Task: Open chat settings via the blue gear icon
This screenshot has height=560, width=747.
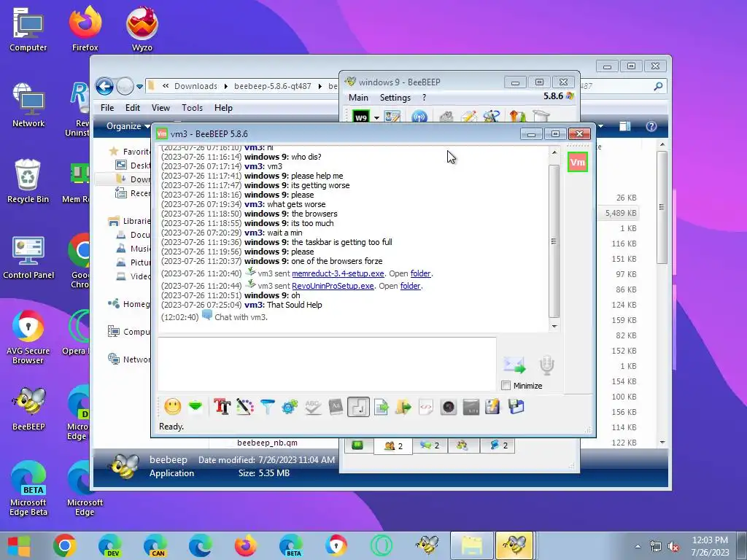Action: 290,407
